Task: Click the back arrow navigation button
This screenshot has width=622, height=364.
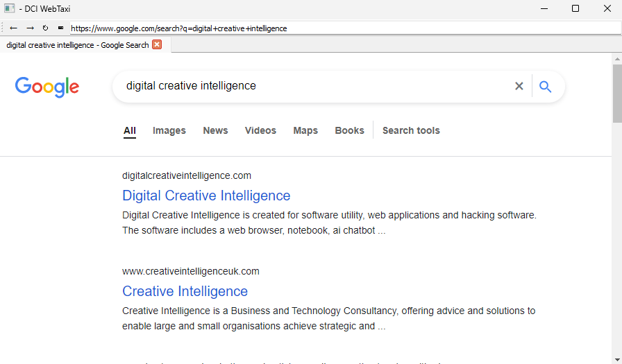Action: click(13, 28)
